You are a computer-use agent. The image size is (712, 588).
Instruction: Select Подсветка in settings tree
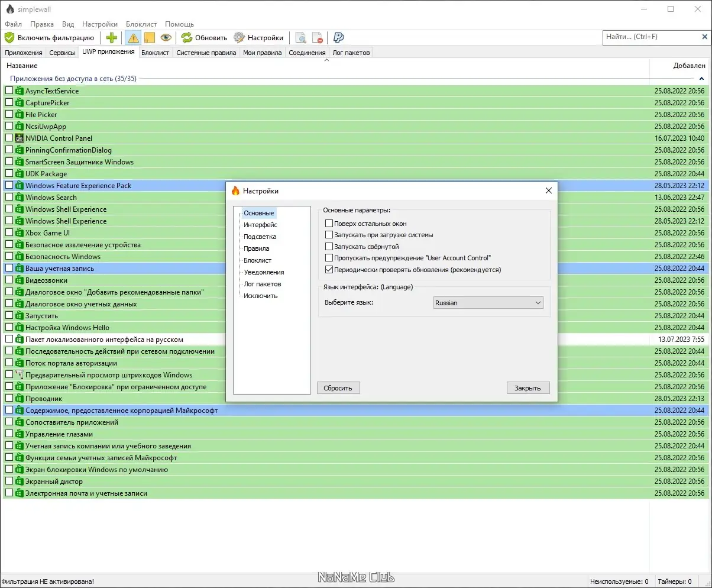click(x=260, y=237)
